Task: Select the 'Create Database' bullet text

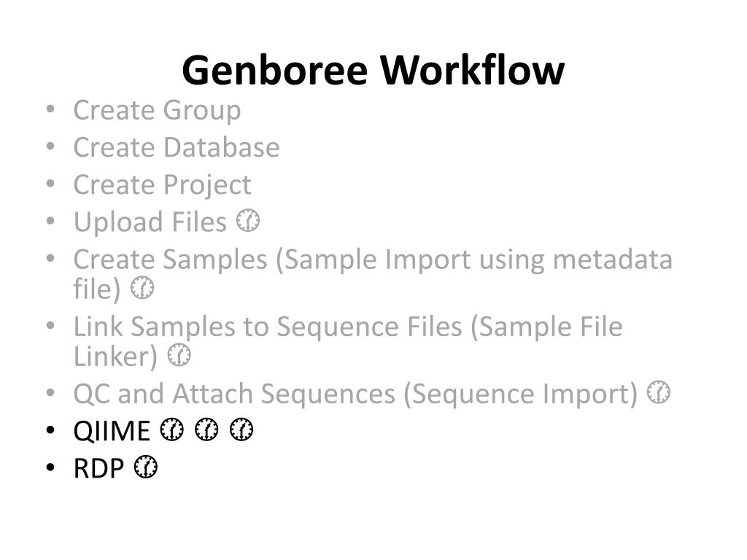Action: (x=177, y=147)
